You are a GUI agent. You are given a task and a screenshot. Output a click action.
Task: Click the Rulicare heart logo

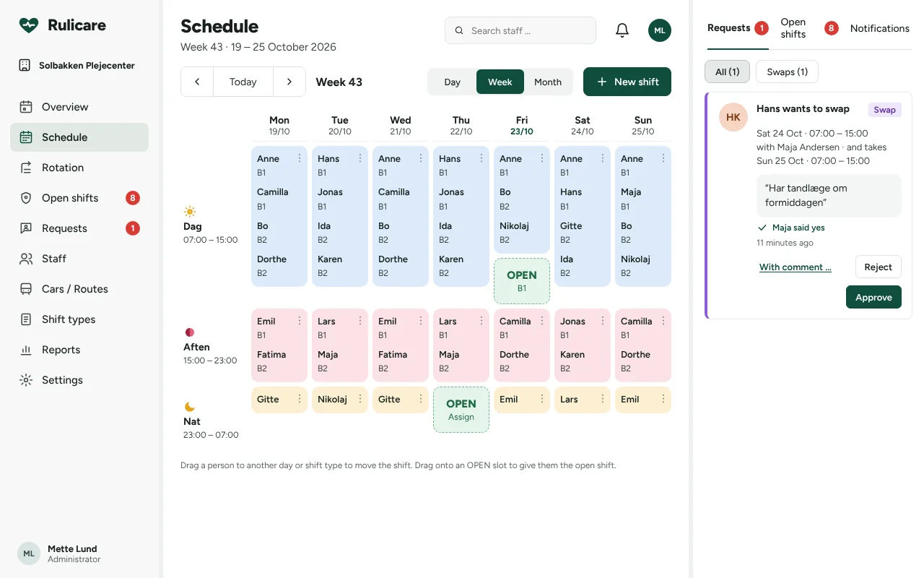click(29, 25)
